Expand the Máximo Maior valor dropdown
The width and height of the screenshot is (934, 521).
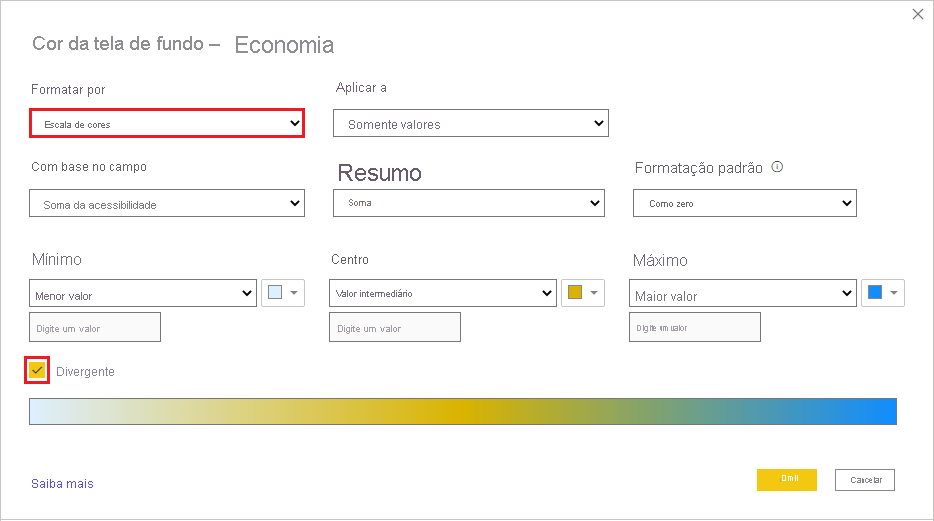743,295
